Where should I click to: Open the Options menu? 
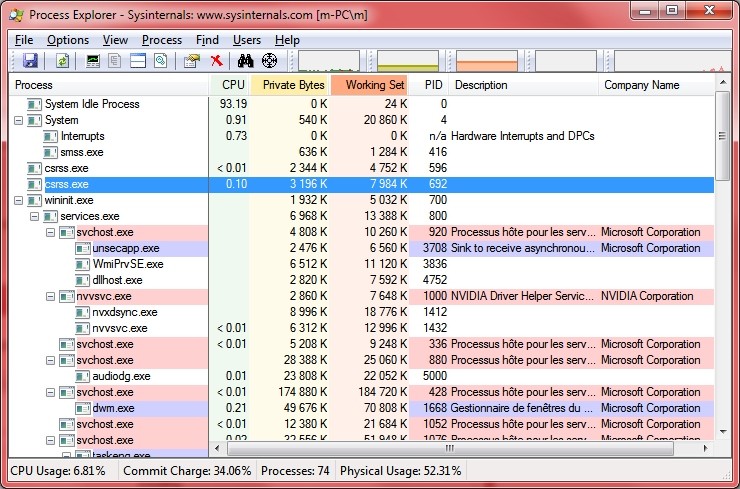pyautogui.click(x=68, y=40)
